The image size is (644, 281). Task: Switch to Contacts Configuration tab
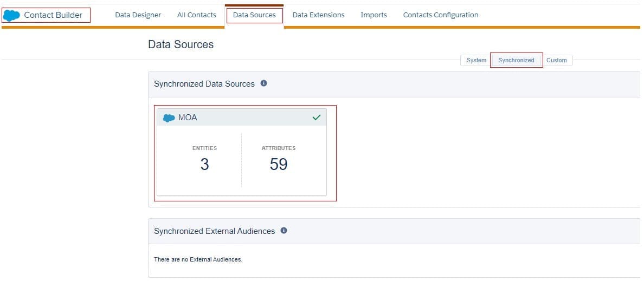pyautogui.click(x=440, y=15)
